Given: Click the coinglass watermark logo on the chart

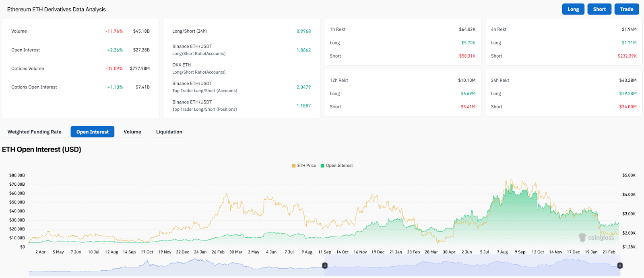Looking at the screenshot, I should click(x=596, y=238).
